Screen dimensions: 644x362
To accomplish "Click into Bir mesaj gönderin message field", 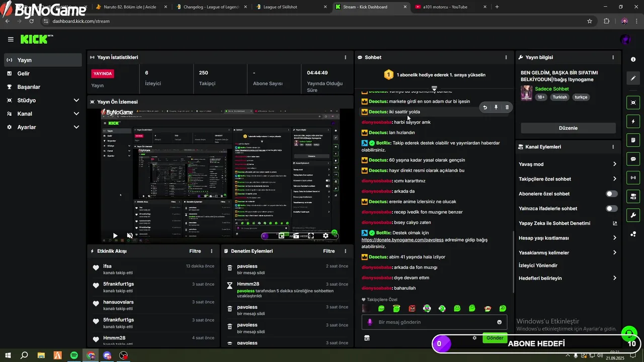I will click(x=434, y=322).
